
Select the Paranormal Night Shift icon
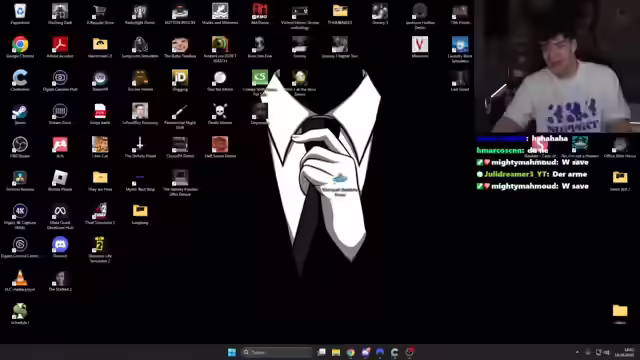point(180,111)
